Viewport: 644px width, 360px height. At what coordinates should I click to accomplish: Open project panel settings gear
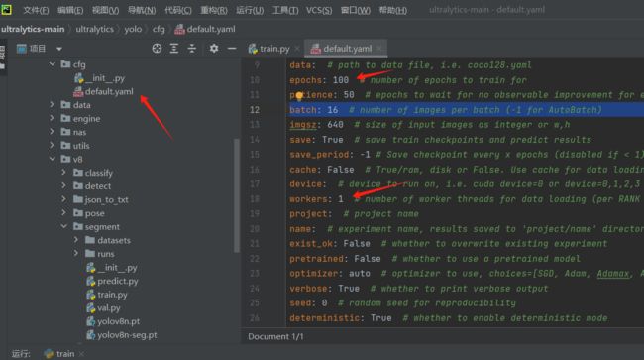coord(214,49)
